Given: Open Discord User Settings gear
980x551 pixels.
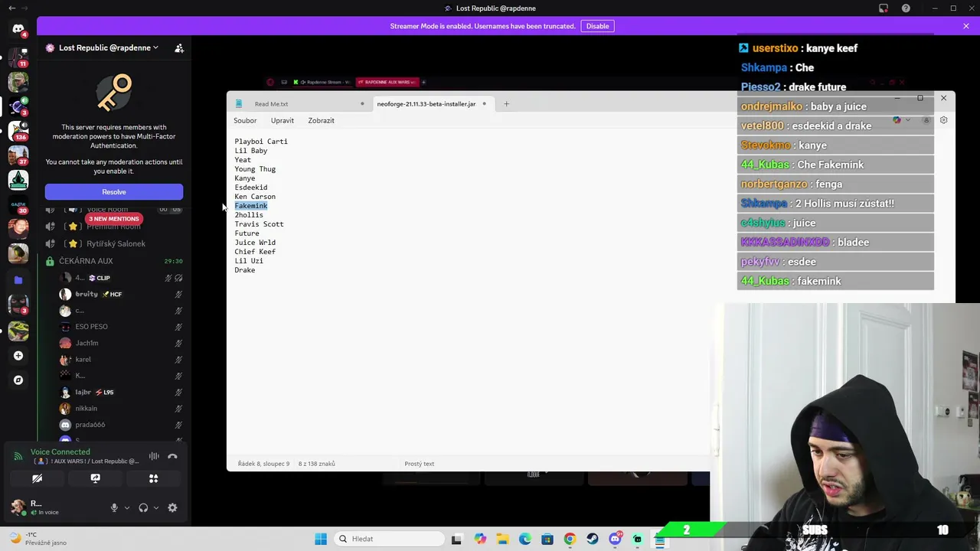Looking at the screenshot, I should [x=172, y=507].
